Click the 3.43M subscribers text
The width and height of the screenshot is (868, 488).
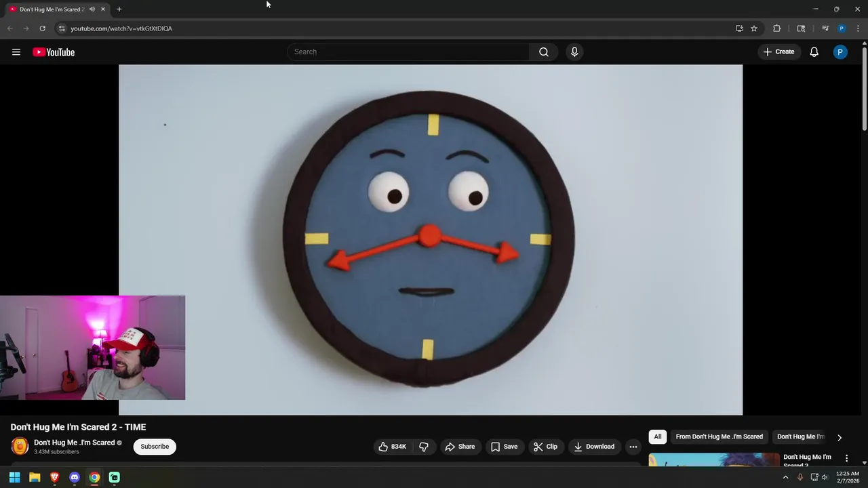(x=56, y=452)
